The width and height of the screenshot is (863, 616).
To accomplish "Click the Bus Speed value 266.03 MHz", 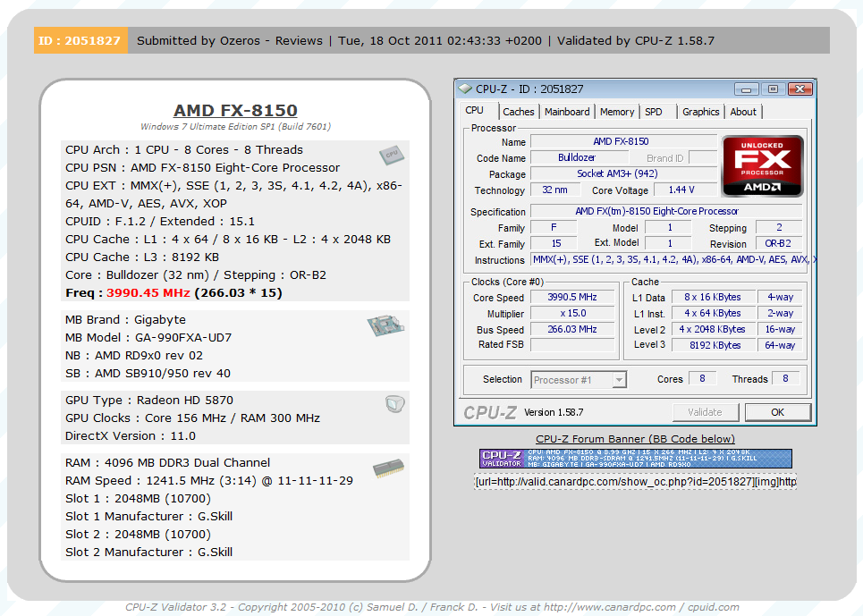I will [x=572, y=329].
